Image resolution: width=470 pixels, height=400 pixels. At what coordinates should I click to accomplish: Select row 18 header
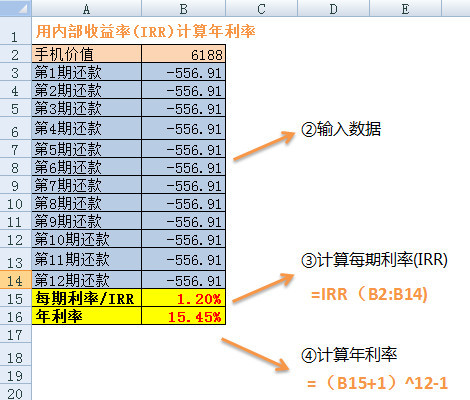[x=16, y=354]
